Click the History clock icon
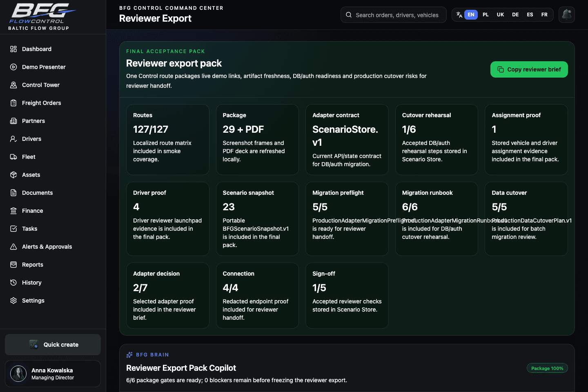This screenshot has width=588, height=392. click(x=13, y=283)
